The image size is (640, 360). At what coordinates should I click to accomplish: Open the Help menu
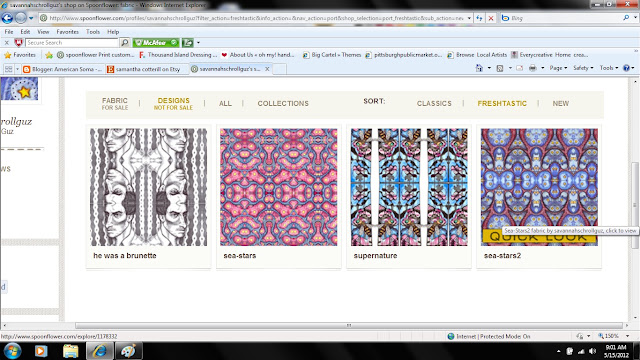113,31
